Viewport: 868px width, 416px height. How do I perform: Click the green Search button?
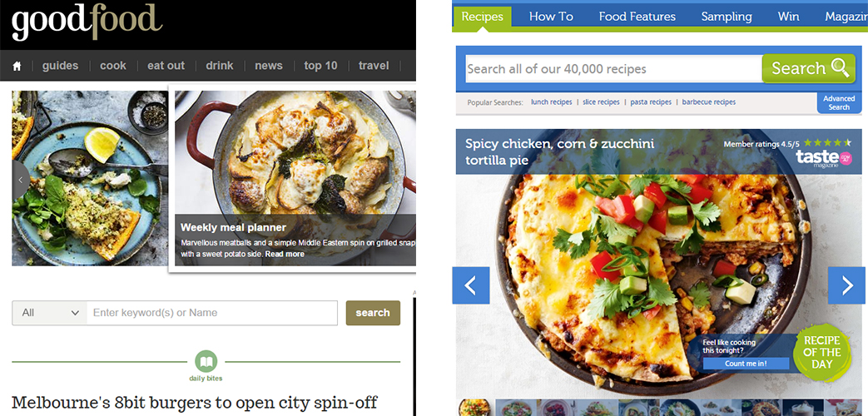coord(809,68)
